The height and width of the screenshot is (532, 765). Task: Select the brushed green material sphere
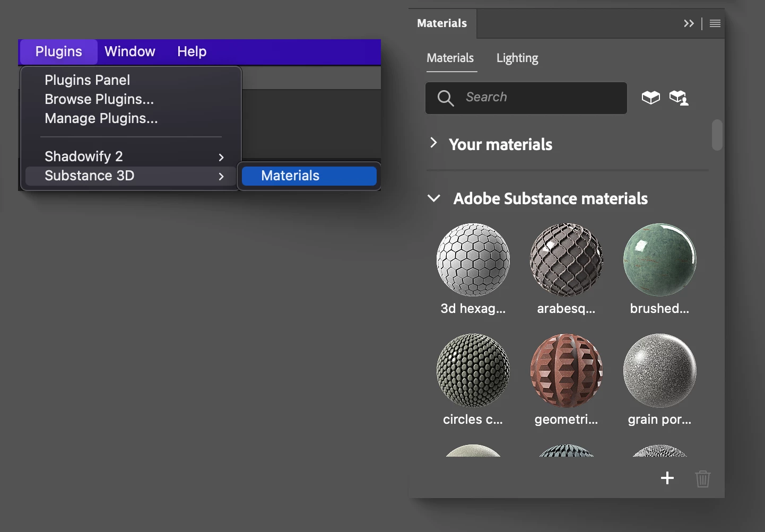660,260
